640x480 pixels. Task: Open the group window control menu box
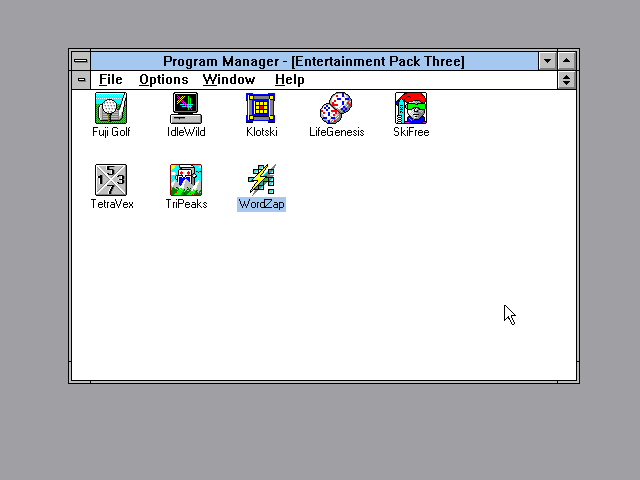81,80
